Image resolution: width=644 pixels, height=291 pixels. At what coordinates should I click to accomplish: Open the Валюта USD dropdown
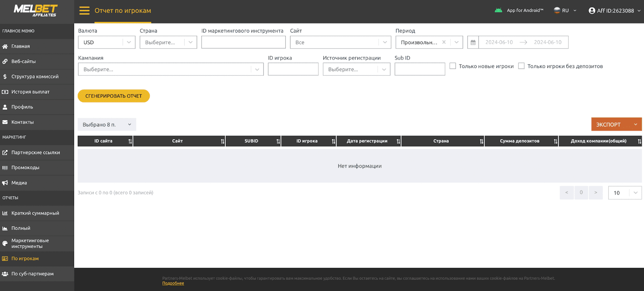point(107,42)
